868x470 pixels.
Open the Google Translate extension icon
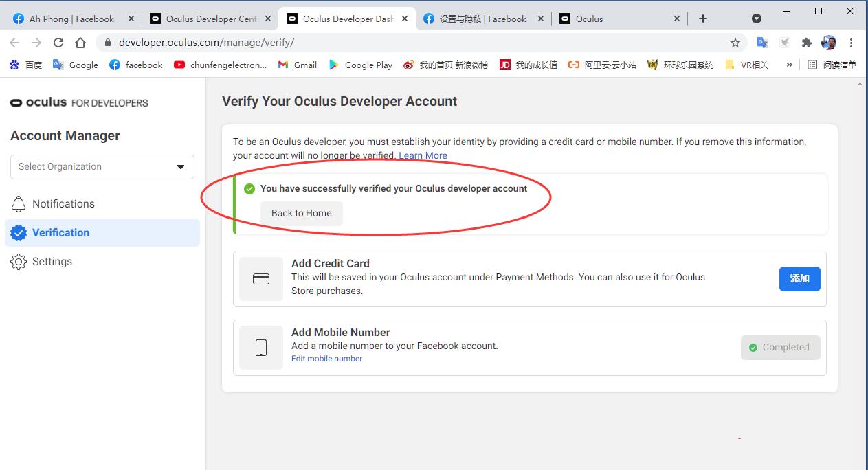[762, 43]
